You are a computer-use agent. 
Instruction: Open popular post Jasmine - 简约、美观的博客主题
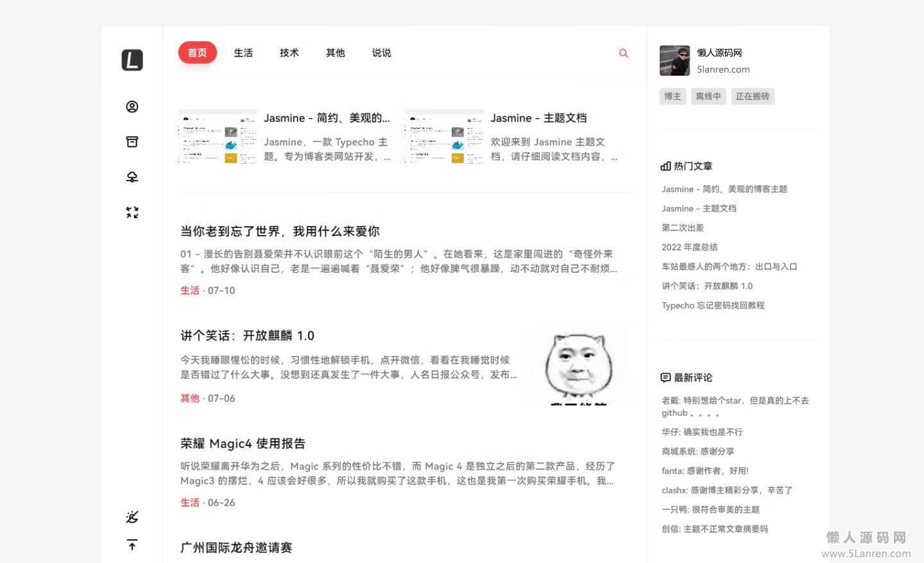(x=724, y=189)
